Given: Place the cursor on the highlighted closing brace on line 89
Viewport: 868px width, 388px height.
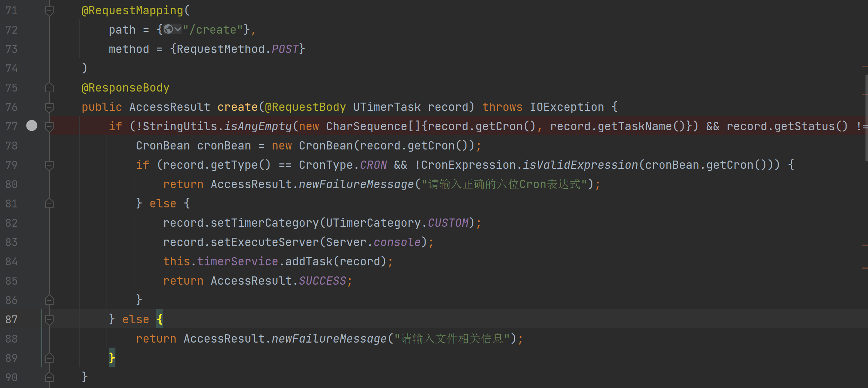Looking at the screenshot, I should pos(112,358).
